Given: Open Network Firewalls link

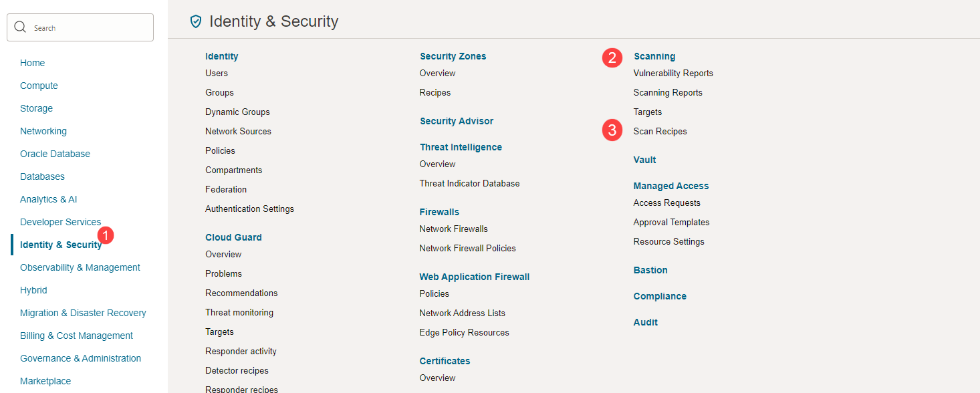Looking at the screenshot, I should (x=454, y=229).
